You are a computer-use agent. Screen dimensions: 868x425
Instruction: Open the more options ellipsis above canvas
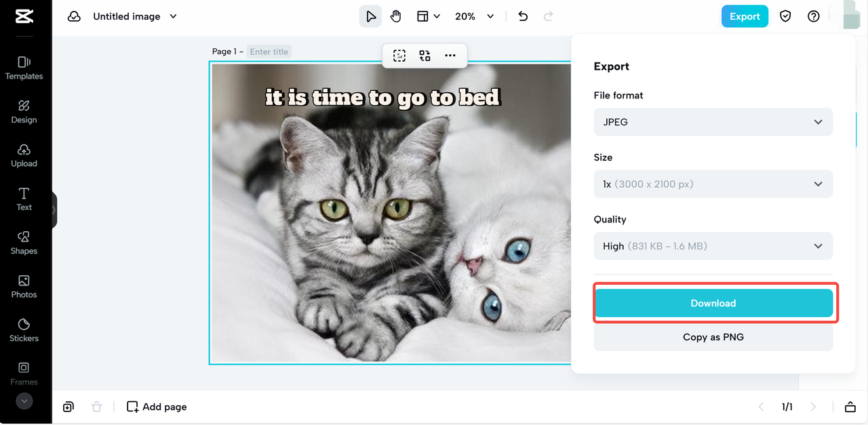point(450,56)
